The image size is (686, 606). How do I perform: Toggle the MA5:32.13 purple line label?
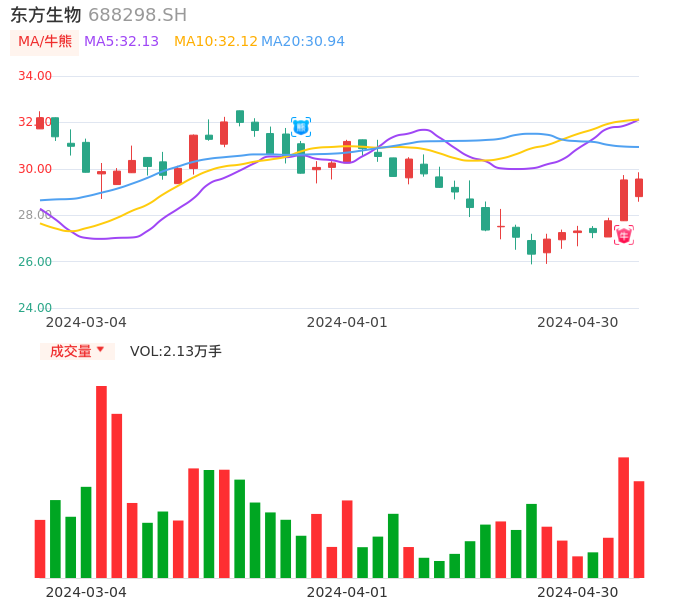point(121,42)
